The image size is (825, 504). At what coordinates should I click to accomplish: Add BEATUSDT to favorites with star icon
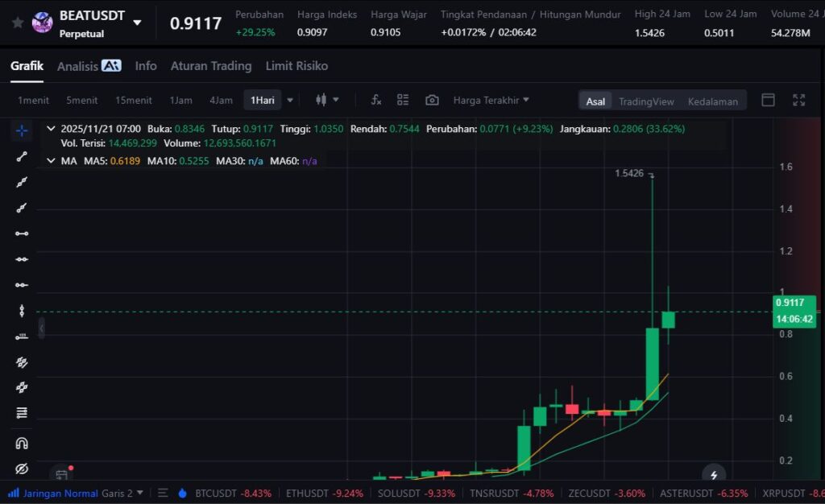(x=17, y=23)
